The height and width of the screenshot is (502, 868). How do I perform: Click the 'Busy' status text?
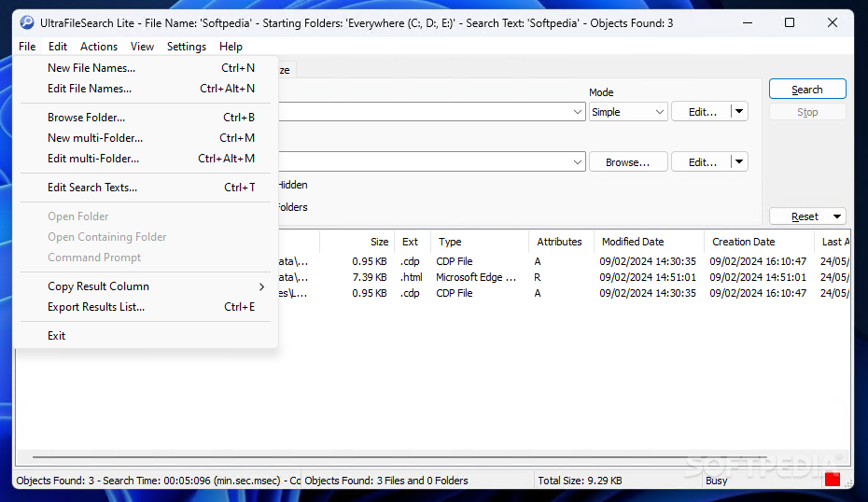click(716, 481)
